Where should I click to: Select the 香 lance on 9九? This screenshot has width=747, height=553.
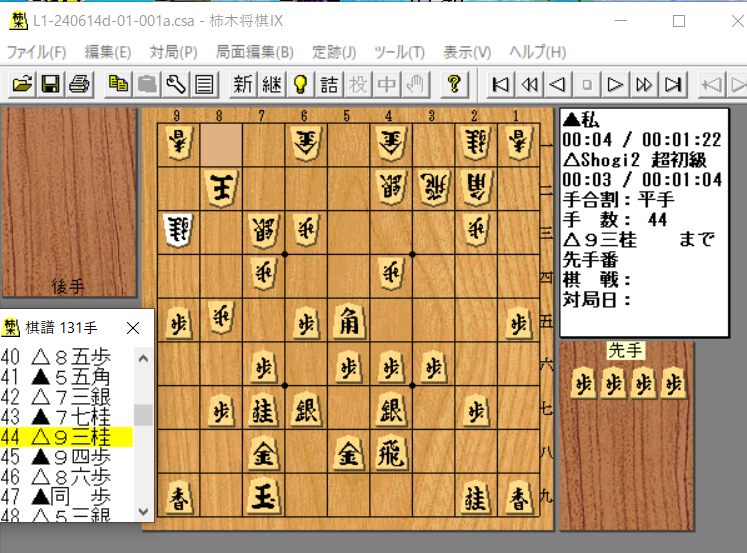(x=178, y=497)
